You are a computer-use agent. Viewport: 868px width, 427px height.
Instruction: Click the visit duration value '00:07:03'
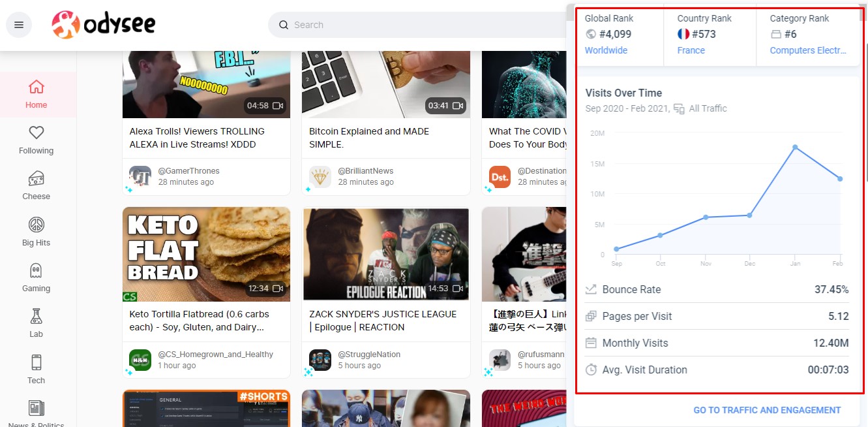[828, 370]
